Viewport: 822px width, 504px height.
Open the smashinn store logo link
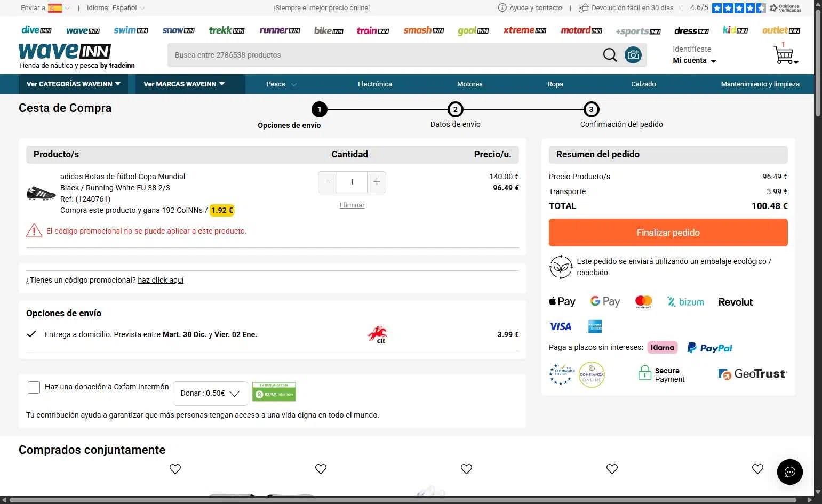[x=424, y=30]
